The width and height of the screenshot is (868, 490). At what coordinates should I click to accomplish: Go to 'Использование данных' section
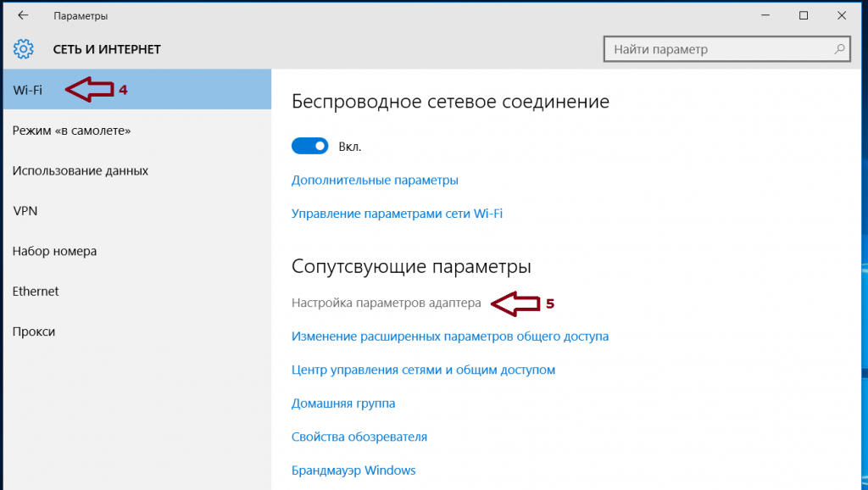point(81,170)
